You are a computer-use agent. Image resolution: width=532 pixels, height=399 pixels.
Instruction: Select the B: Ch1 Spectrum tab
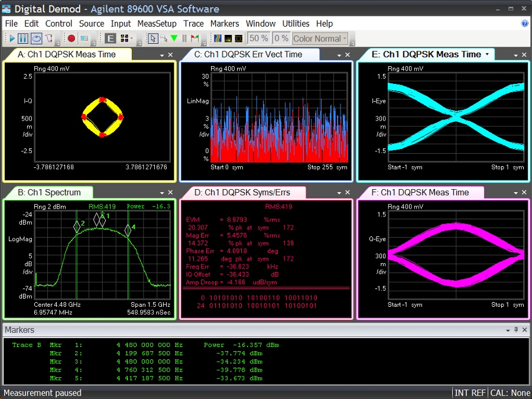tap(49, 192)
